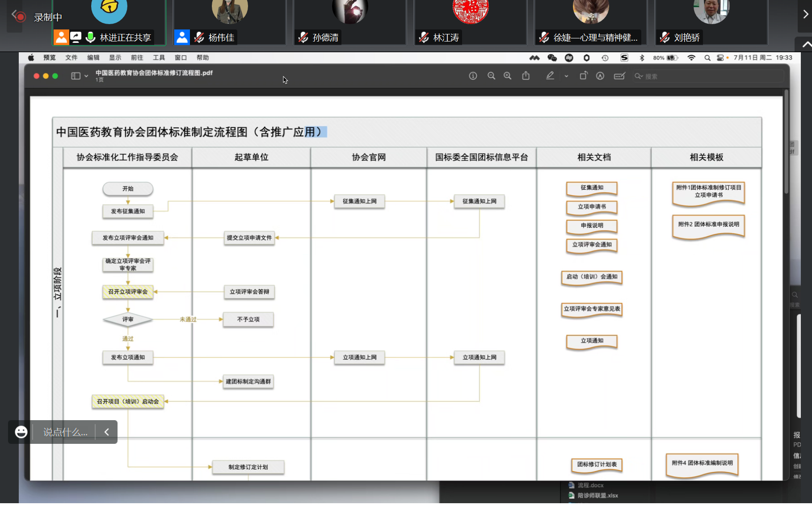Screen dimensions: 812x505
Task: Open Control Center in menu bar
Action: point(720,58)
